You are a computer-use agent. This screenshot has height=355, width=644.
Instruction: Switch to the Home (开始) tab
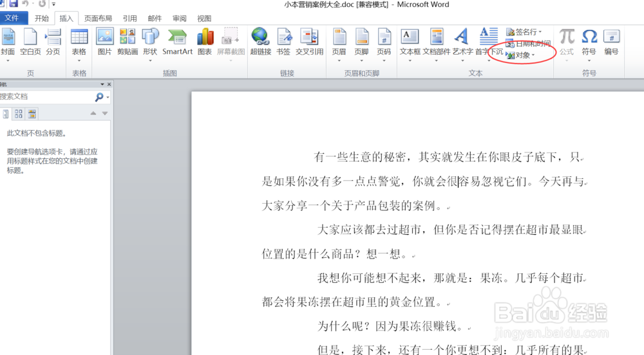41,19
